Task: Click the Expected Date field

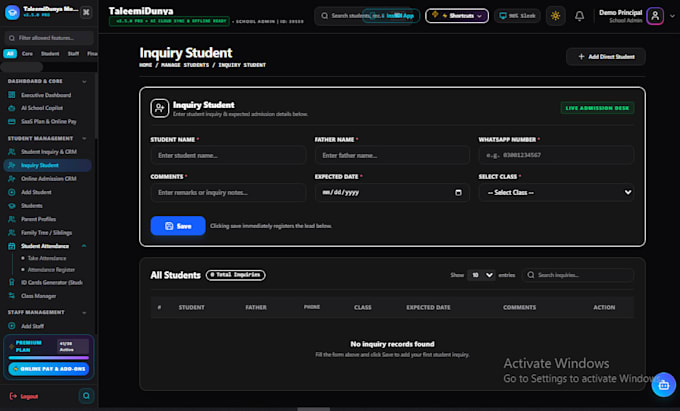Action: click(392, 192)
